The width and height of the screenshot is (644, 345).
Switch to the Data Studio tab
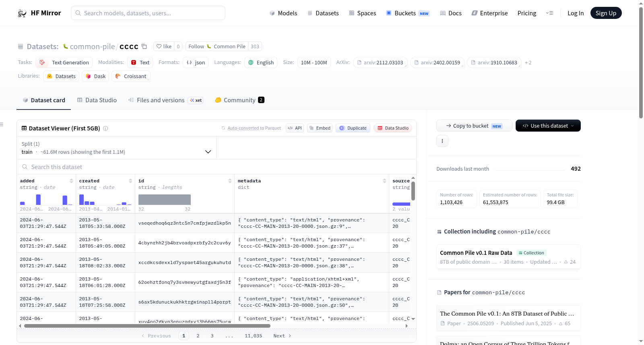coord(97,100)
